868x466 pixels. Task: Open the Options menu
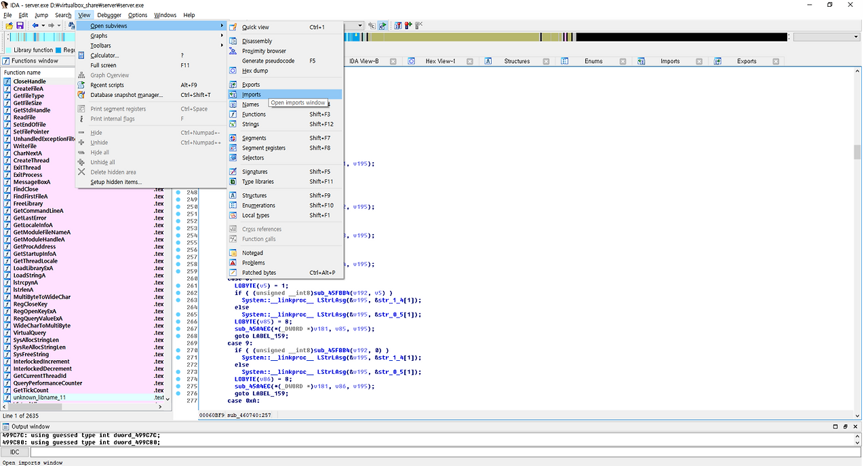138,15
